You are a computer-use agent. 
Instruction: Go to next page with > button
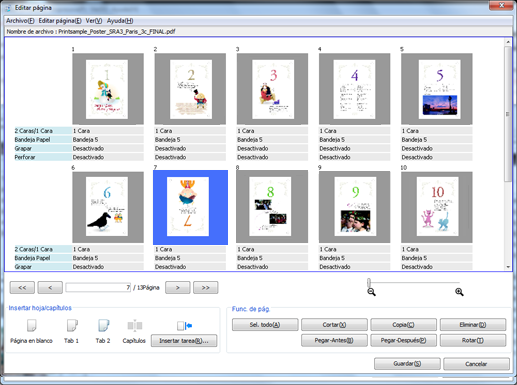178,288
